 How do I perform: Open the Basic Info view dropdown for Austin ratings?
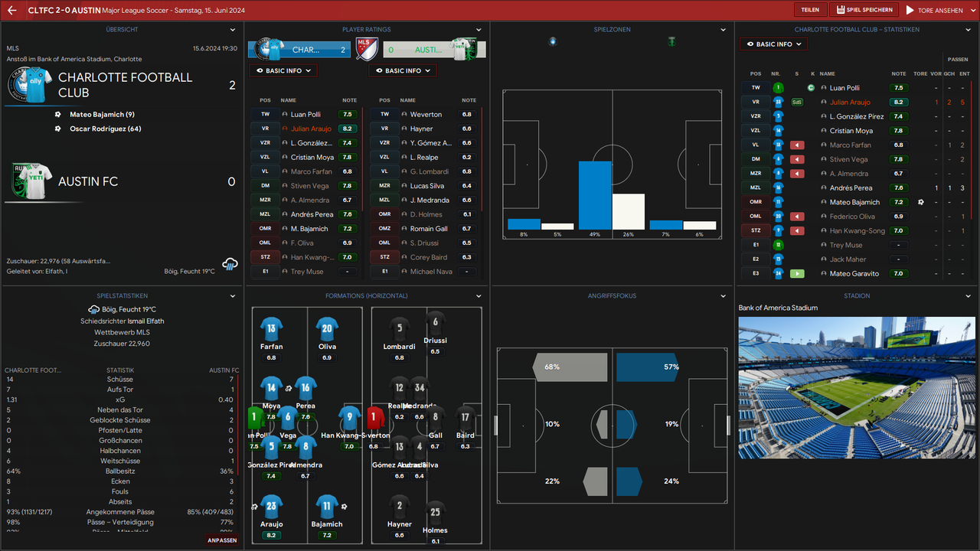(403, 70)
